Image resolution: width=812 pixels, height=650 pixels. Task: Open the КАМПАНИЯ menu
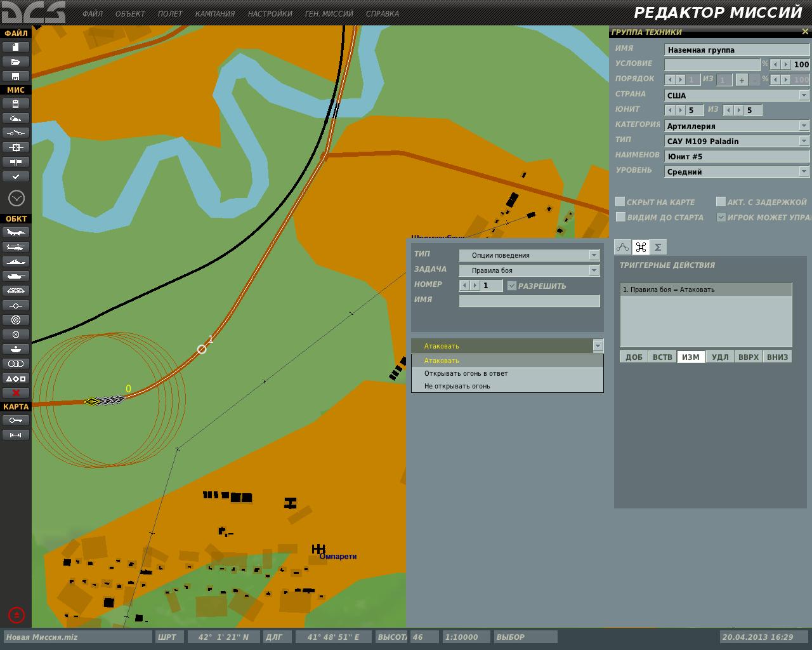(x=215, y=13)
